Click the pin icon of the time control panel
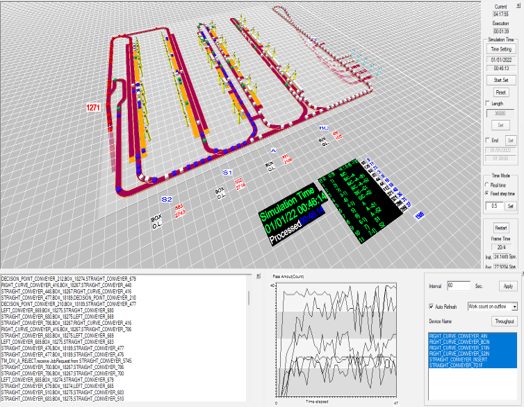Viewport: 524px width, 407px height. [519, 6]
